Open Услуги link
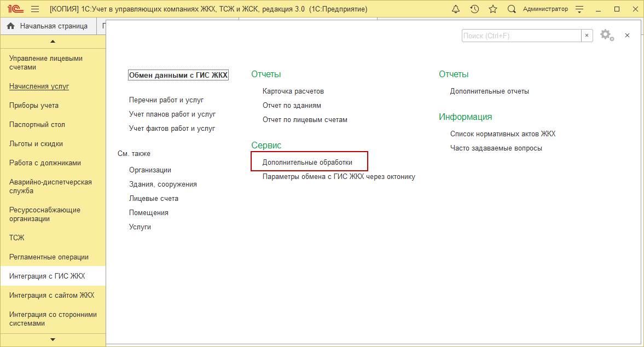 point(140,227)
